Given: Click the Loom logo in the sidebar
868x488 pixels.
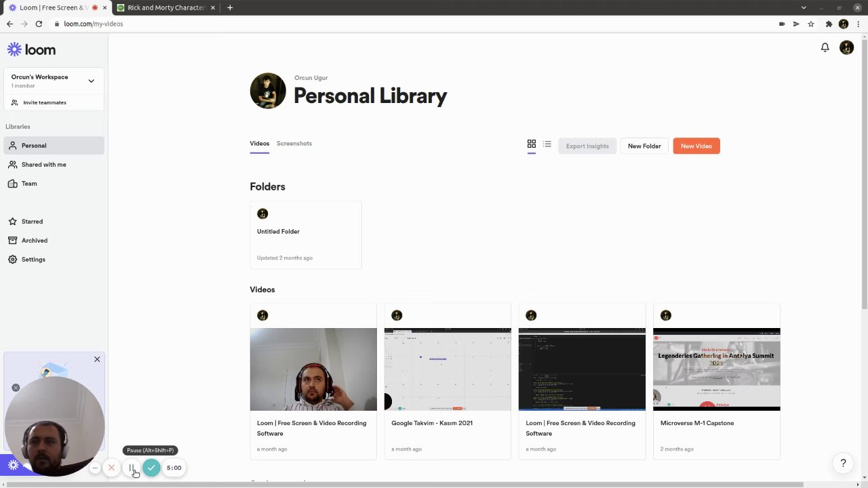Looking at the screenshot, I should 31,49.
